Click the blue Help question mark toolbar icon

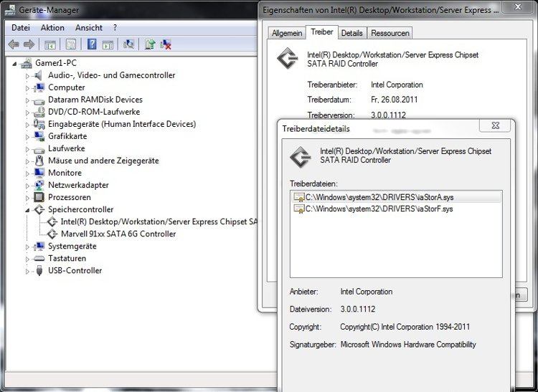(x=92, y=44)
